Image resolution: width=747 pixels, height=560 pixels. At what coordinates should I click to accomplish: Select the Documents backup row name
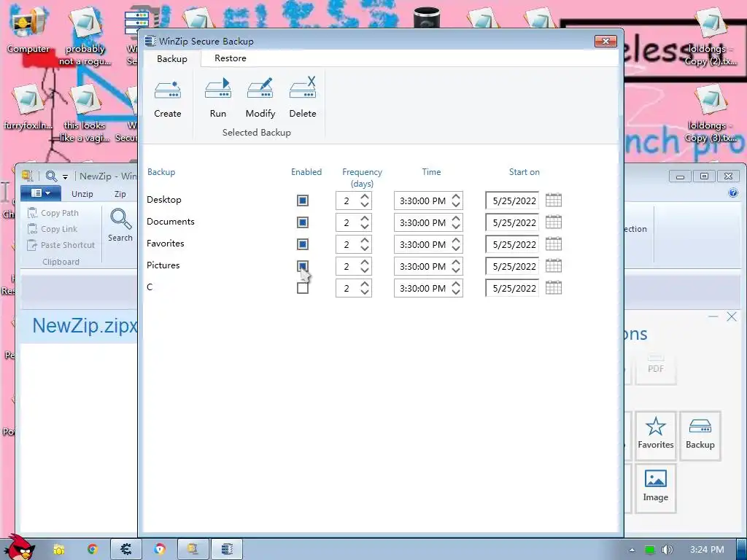pyautogui.click(x=171, y=222)
